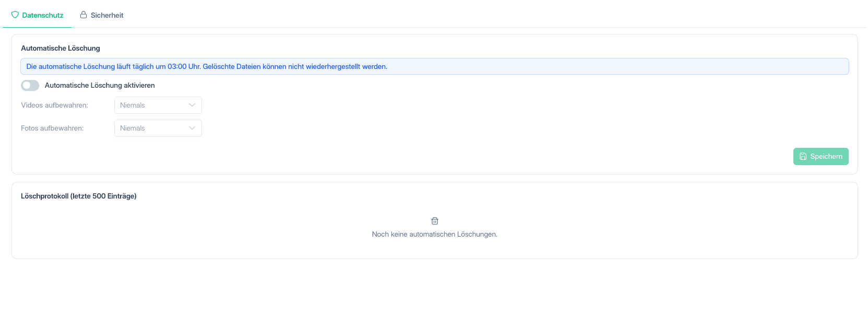Click the Videos aufbewahren label
The image size is (868, 326).
pyautogui.click(x=55, y=105)
